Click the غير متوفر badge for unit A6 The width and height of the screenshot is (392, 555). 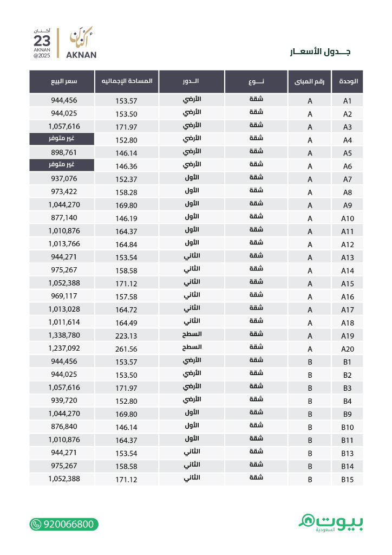(62, 165)
